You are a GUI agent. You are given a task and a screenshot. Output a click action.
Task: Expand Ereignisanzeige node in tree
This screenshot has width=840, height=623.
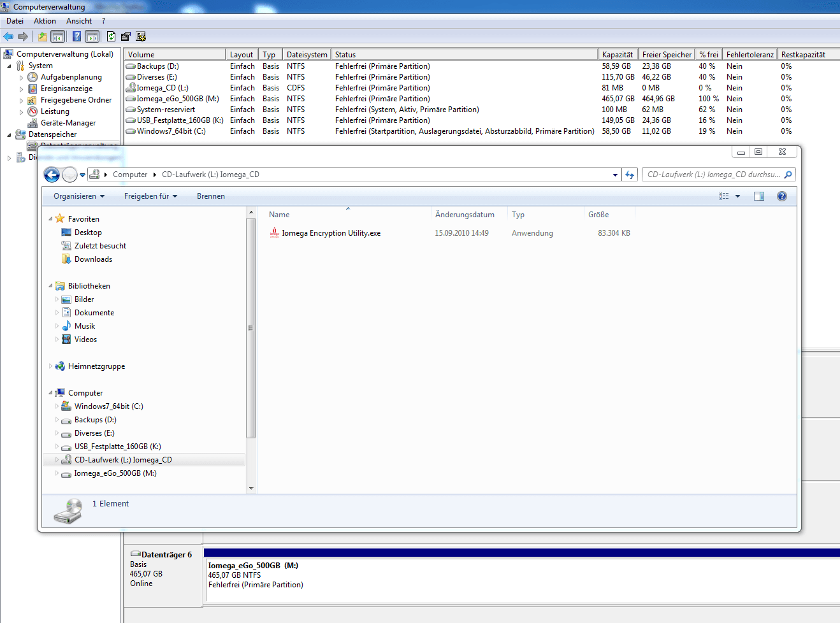tap(21, 89)
